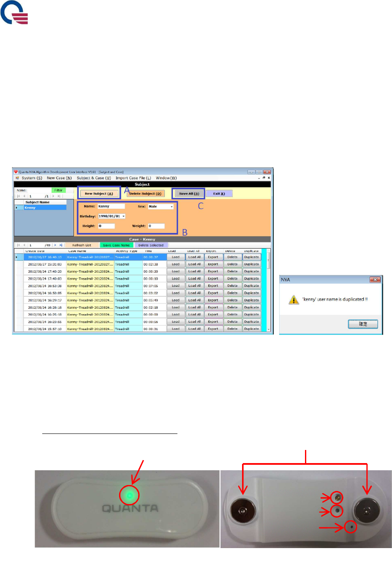
Task: Go to the previous page in case navigator
Action: click(x=24, y=245)
